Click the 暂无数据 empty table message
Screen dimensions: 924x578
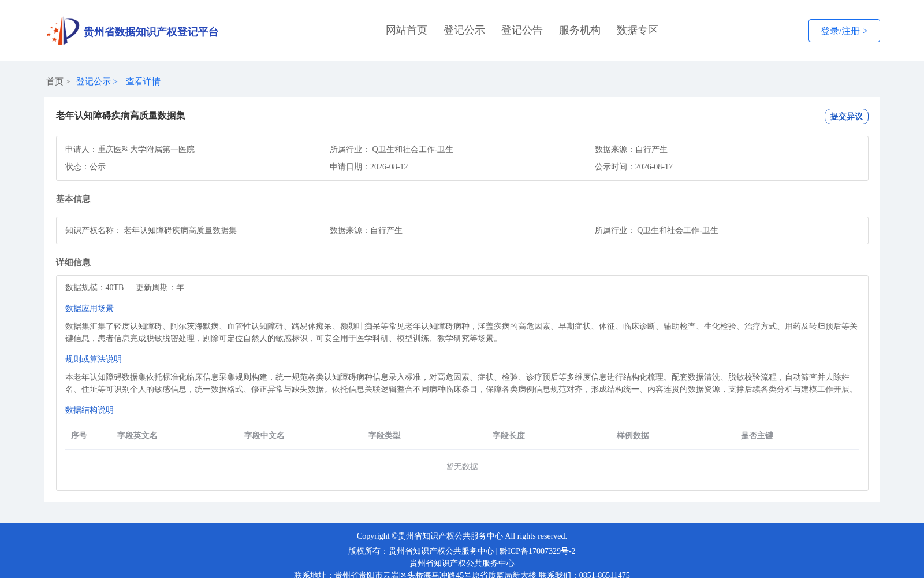(x=462, y=466)
